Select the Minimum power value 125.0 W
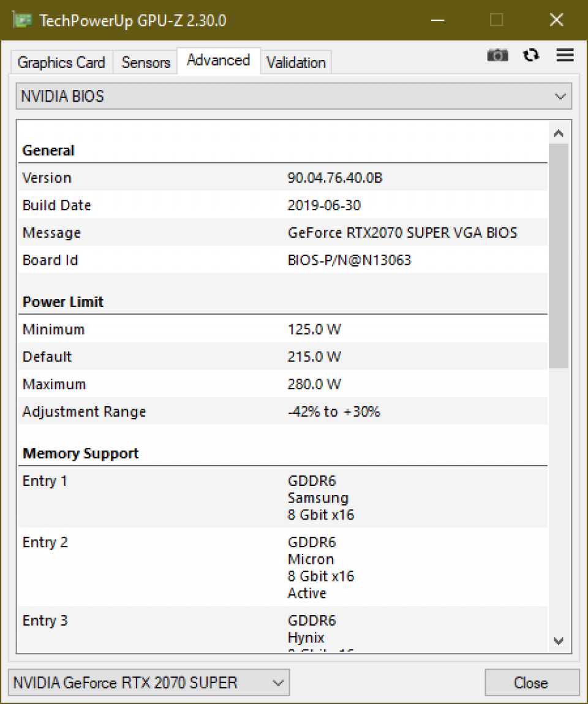This screenshot has height=704, width=588. tap(314, 329)
